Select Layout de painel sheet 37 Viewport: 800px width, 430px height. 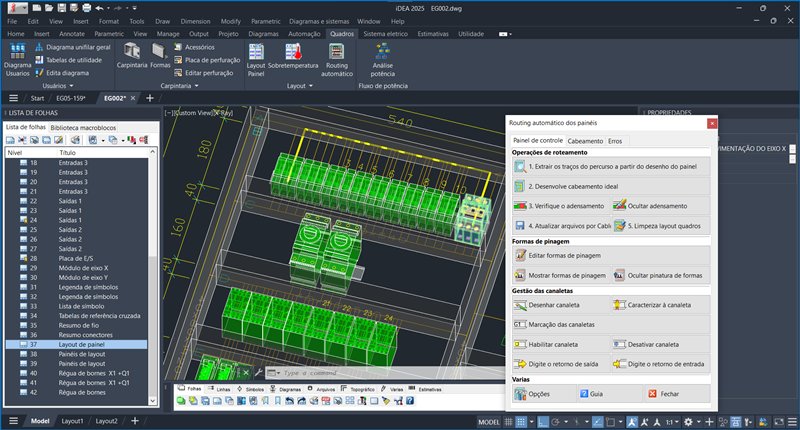tap(82, 344)
